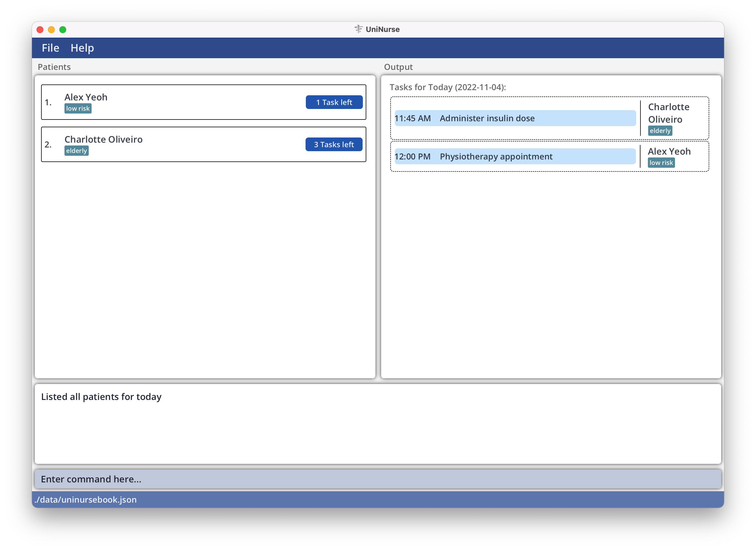Maximize the window with green button

[x=63, y=30]
